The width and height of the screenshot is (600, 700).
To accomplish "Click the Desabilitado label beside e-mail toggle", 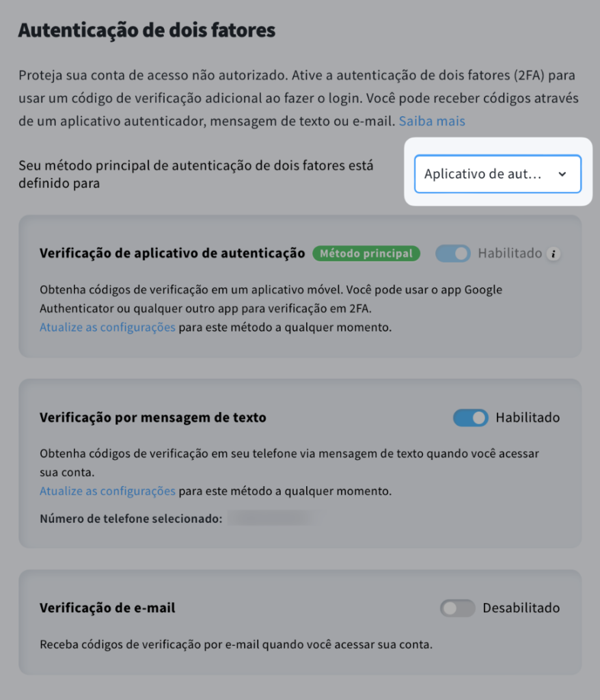I will pos(521,608).
